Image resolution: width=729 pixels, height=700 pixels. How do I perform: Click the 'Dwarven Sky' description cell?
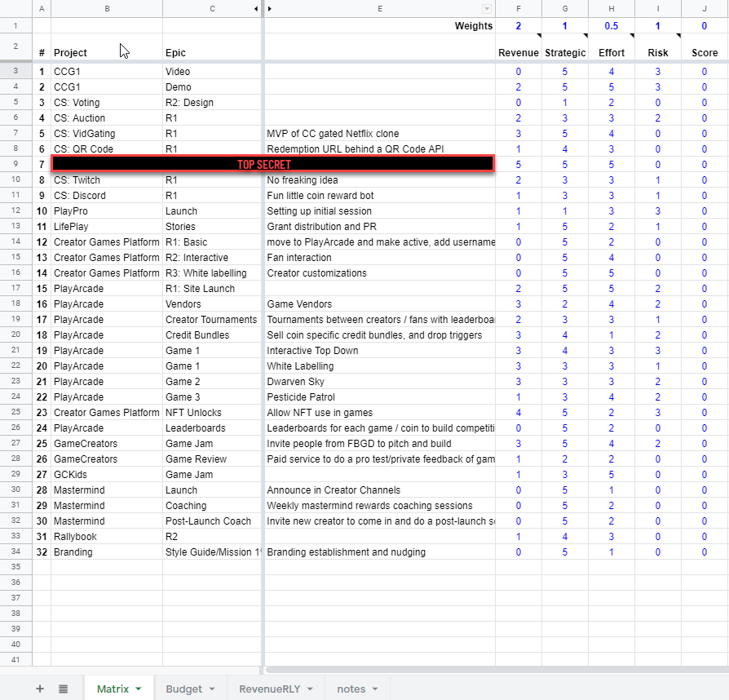tap(380, 381)
